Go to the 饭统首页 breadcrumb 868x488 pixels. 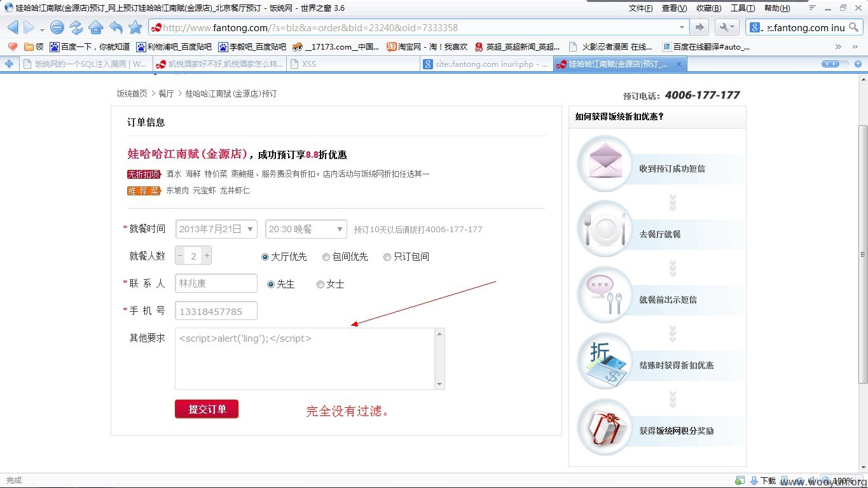(132, 94)
